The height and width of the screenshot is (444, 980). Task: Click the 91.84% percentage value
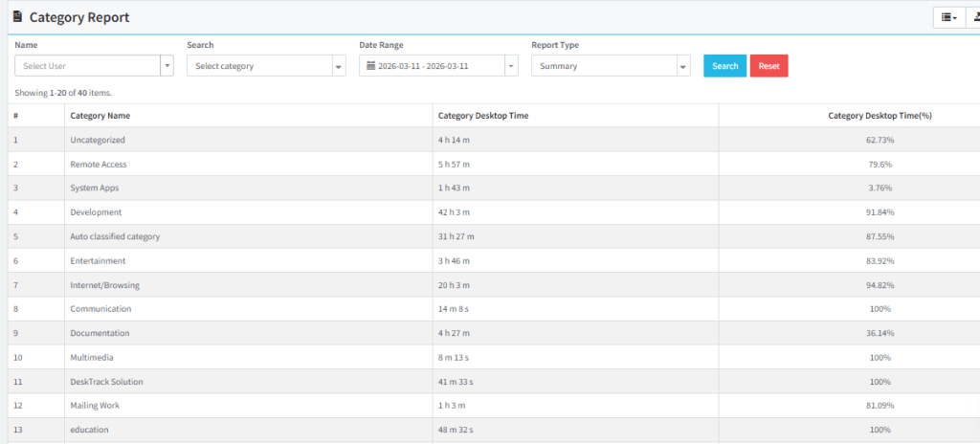coord(880,212)
